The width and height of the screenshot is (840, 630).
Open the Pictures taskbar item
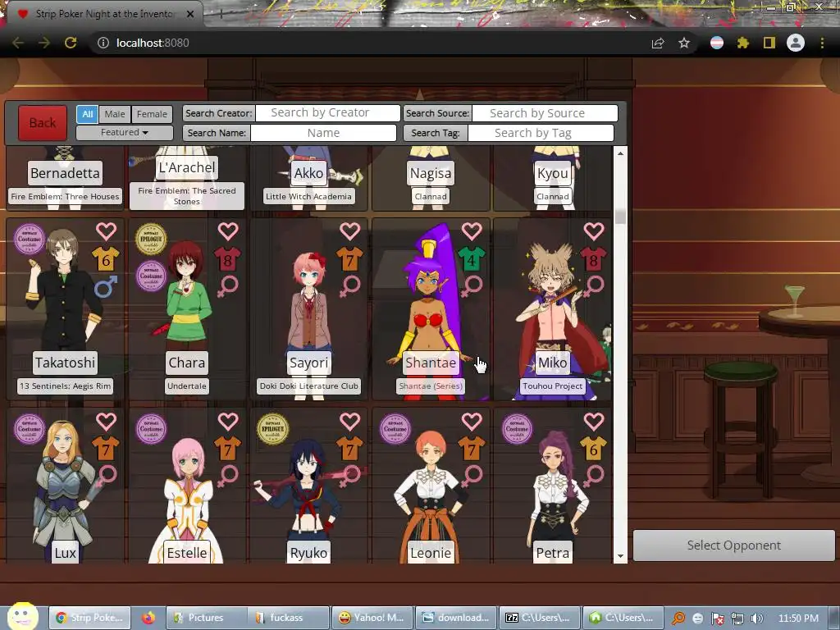206,618
